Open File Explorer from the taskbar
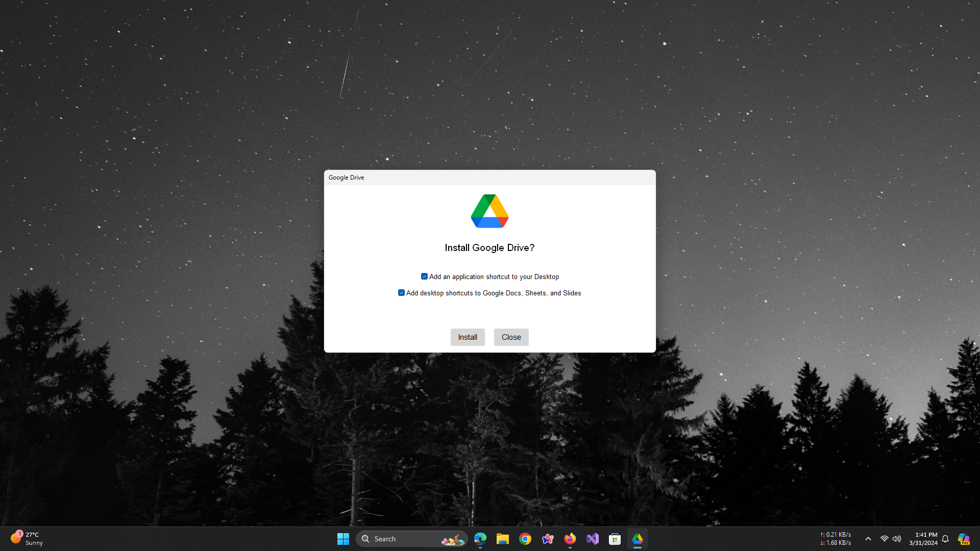The height and width of the screenshot is (551, 980). click(502, 539)
